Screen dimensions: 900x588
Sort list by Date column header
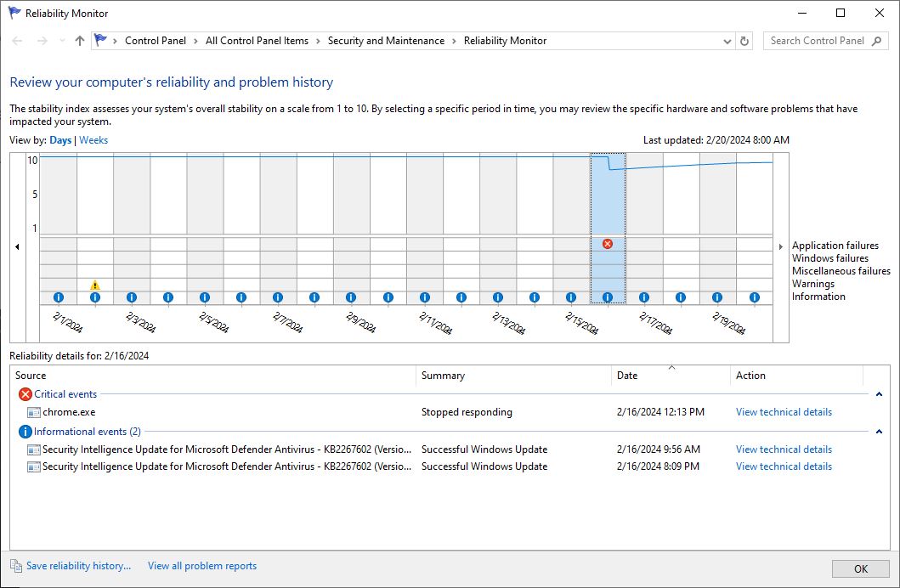[627, 376]
